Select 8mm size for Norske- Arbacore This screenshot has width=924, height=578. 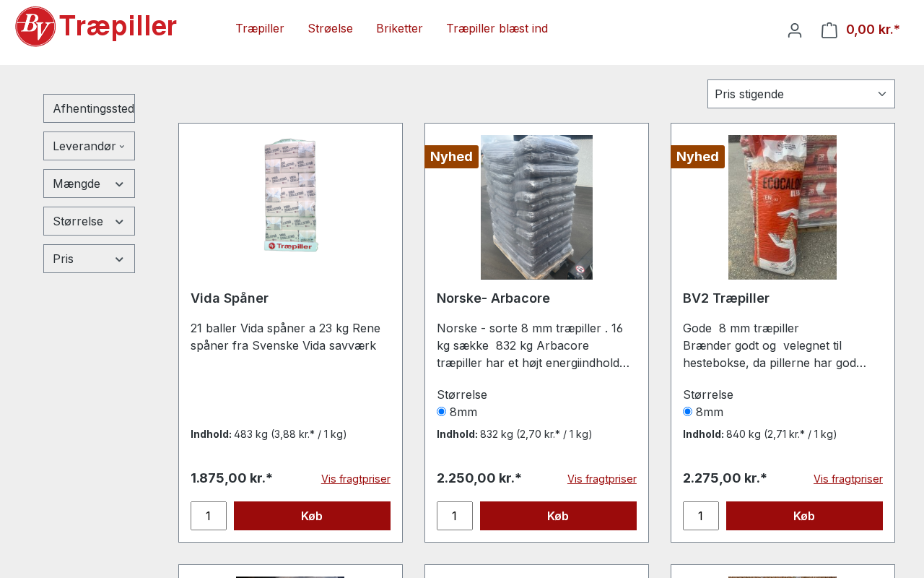[x=442, y=412]
